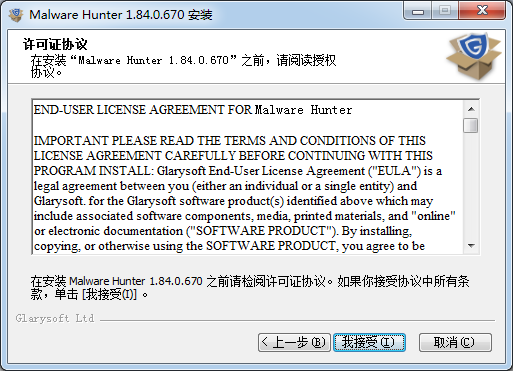The width and height of the screenshot is (513, 371).
Task: Click the Glarysoft Ltd branding text
Action: [x=55, y=318]
